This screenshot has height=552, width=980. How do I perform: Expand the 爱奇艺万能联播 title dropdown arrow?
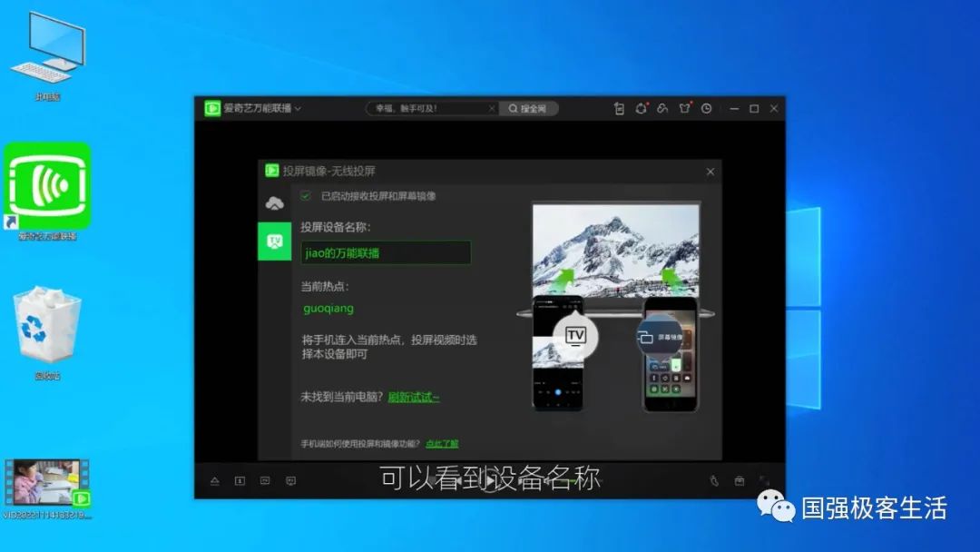[x=299, y=109]
